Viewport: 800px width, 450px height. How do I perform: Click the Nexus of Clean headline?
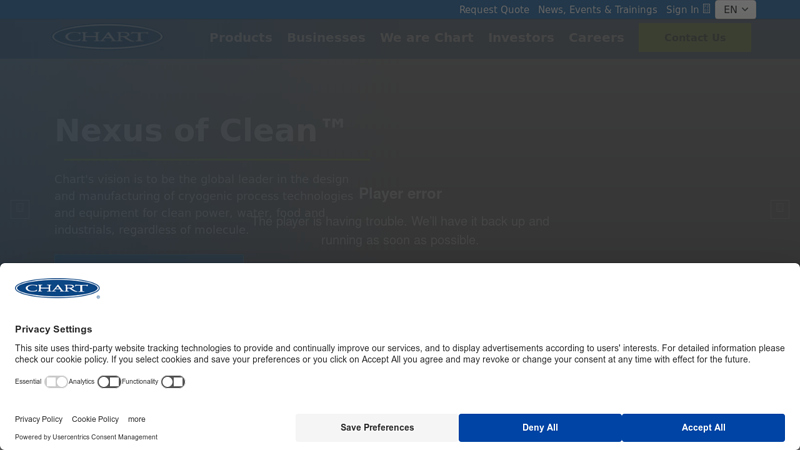(199, 130)
